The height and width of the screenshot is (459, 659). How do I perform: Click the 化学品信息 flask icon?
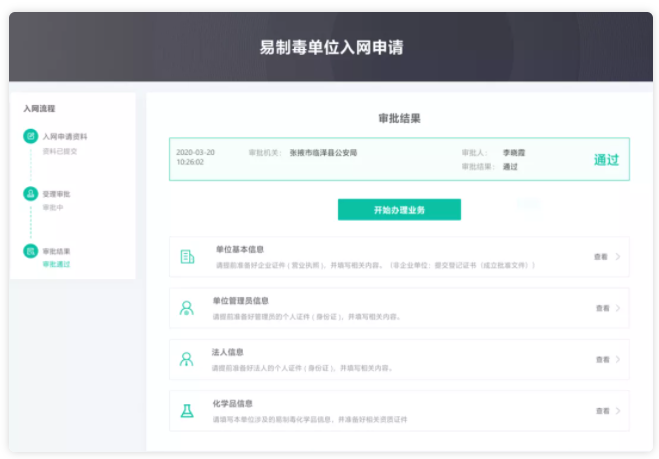187,410
